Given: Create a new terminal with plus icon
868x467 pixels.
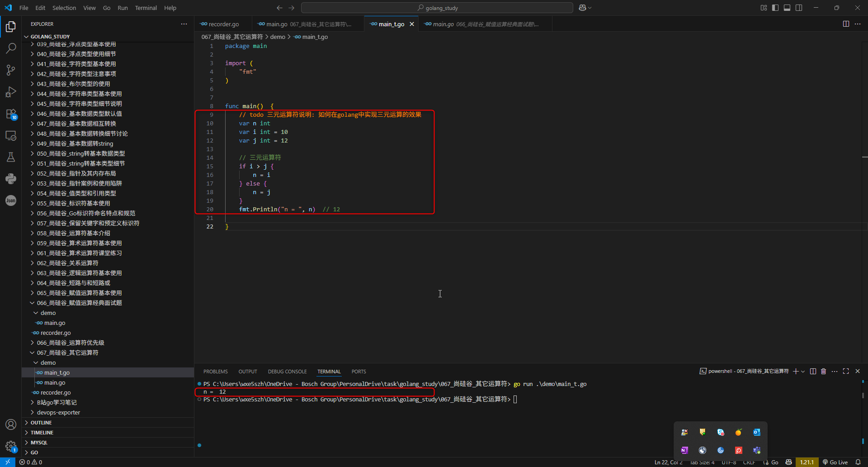Looking at the screenshot, I should (x=796, y=372).
